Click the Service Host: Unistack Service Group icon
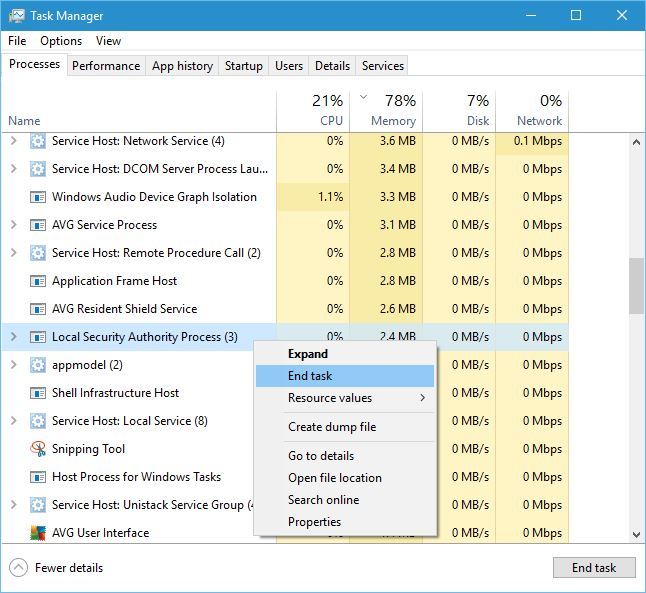 point(38,505)
